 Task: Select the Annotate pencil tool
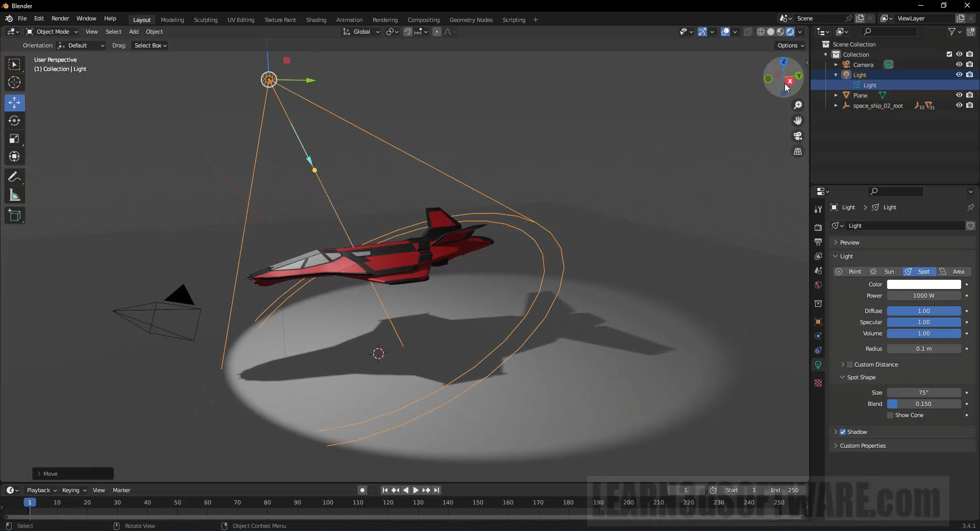(14, 177)
